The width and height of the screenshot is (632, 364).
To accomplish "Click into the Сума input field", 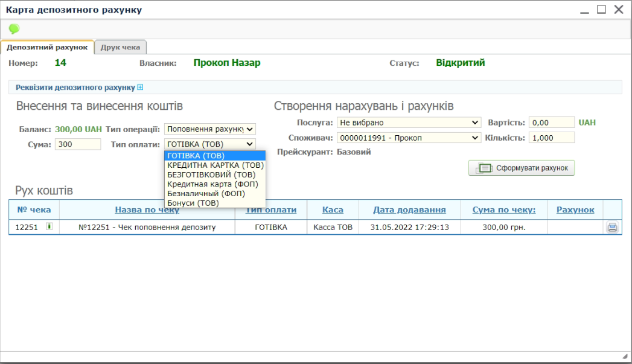I will tap(78, 144).
